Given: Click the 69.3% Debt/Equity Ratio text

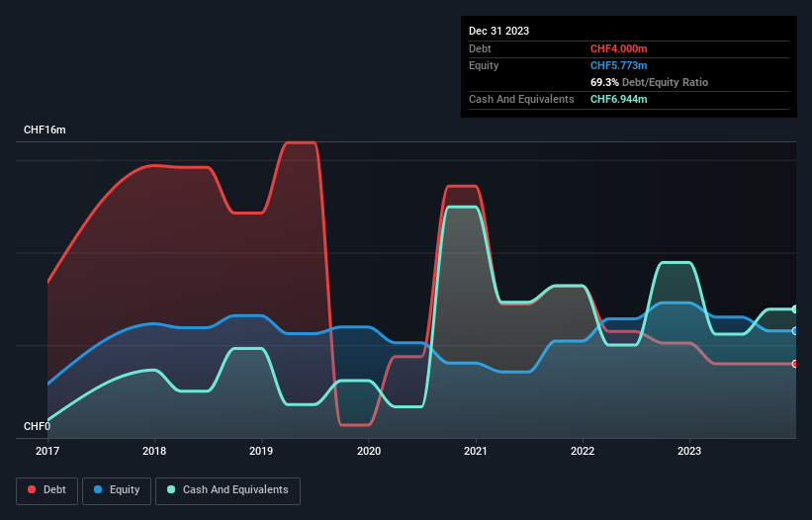Looking at the screenshot, I should [x=650, y=82].
